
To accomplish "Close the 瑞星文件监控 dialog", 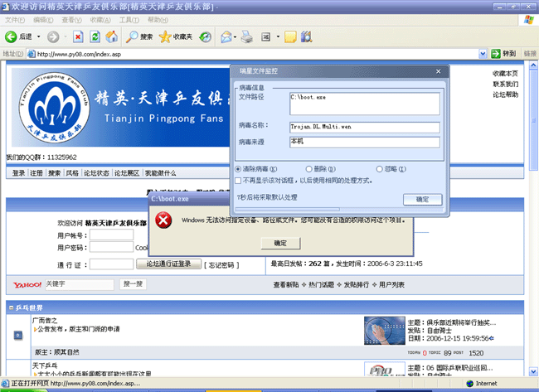I will pos(439,71).
